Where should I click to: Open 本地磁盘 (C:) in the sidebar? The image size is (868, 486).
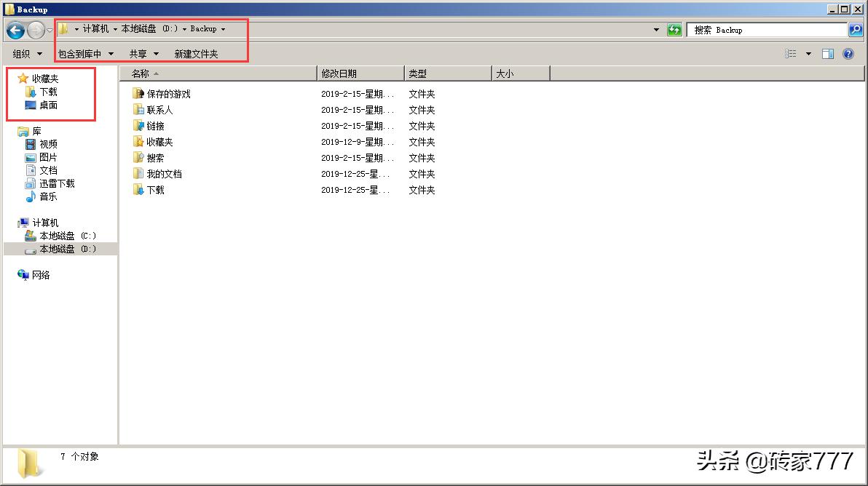(x=68, y=236)
